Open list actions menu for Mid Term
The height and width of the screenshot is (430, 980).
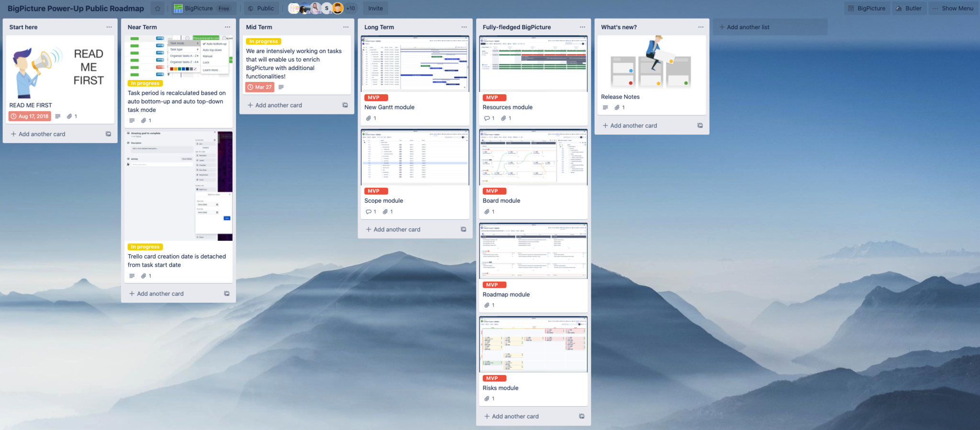tap(345, 27)
